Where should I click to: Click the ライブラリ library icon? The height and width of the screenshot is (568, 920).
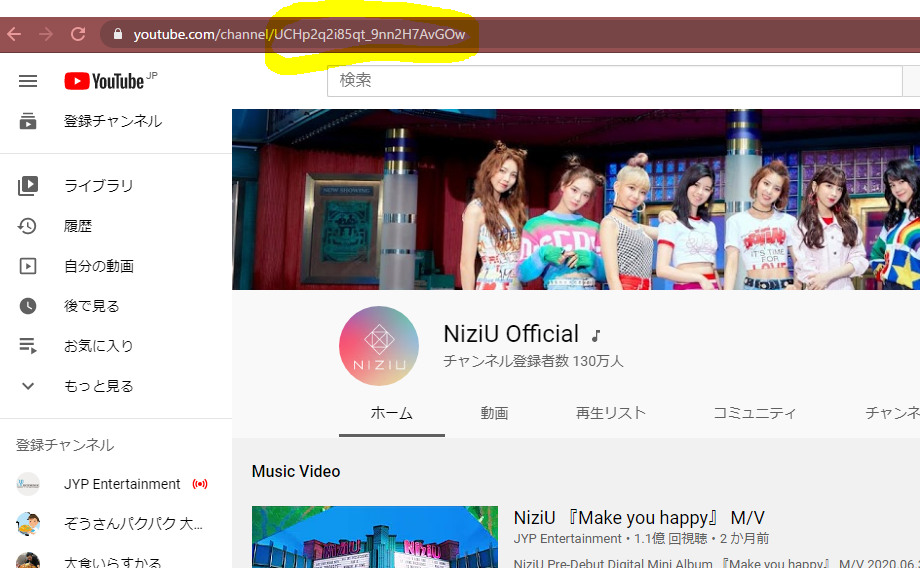pyautogui.click(x=28, y=186)
